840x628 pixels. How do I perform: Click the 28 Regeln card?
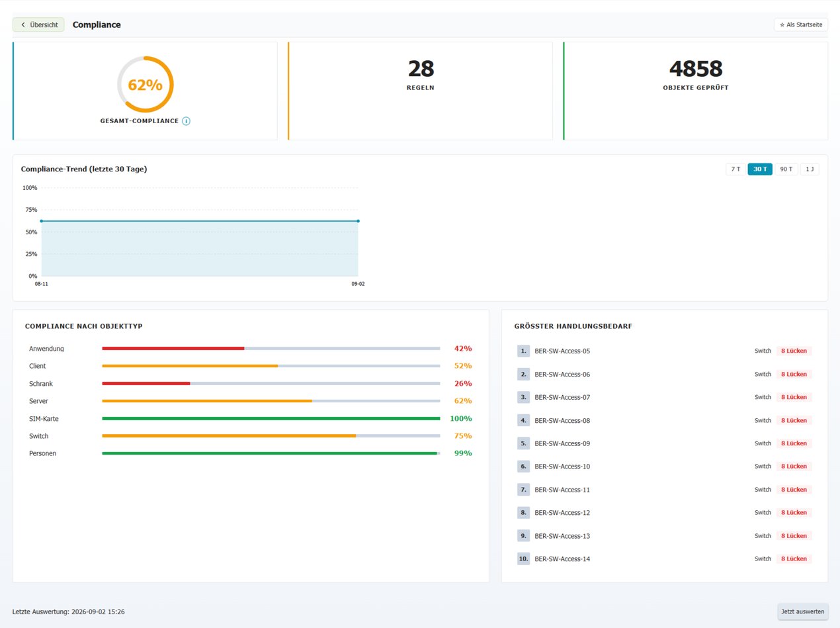pyautogui.click(x=420, y=91)
